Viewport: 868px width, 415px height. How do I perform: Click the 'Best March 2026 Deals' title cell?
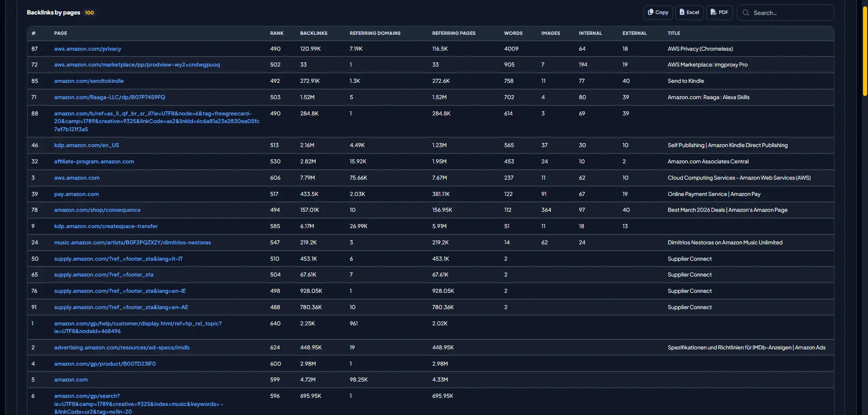[x=727, y=210]
